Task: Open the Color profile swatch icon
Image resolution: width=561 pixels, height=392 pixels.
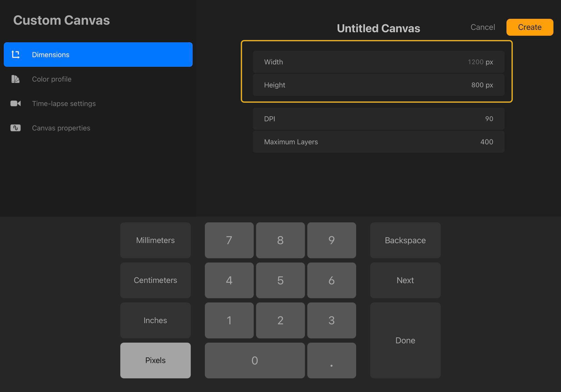Action: point(16,79)
